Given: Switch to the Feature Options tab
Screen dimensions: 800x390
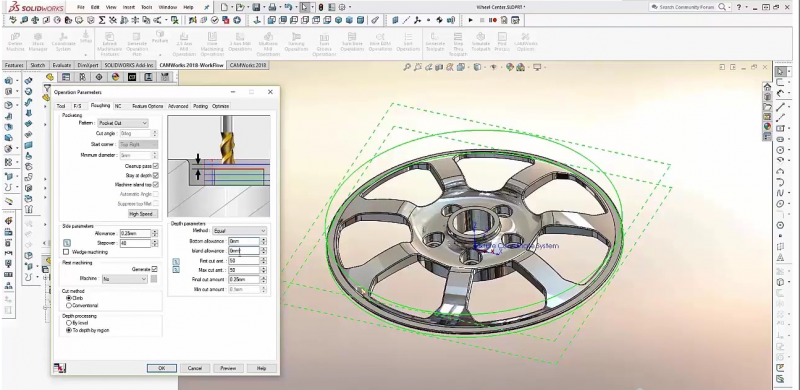Looking at the screenshot, I should tap(147, 106).
